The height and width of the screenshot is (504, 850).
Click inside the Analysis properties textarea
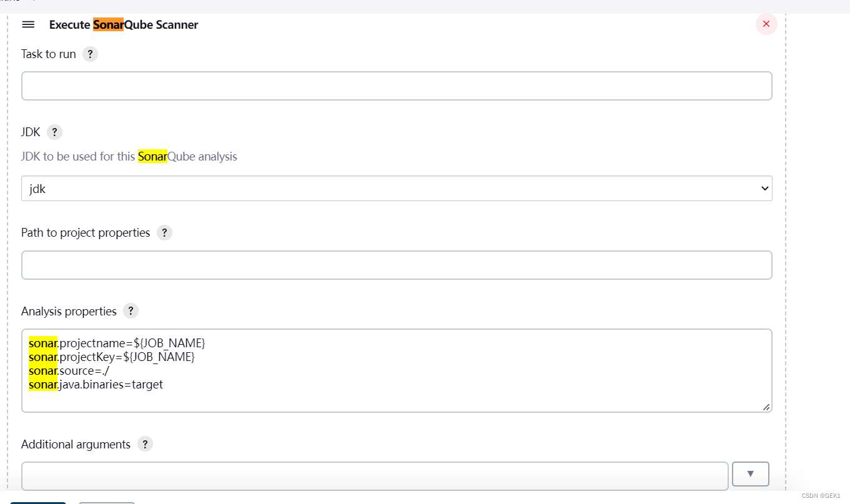point(397,371)
